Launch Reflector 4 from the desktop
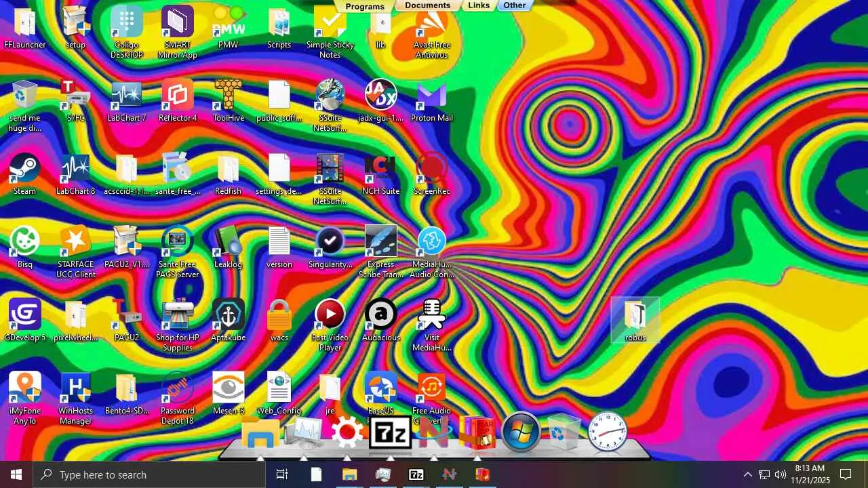This screenshot has width=868, height=488. [178, 101]
